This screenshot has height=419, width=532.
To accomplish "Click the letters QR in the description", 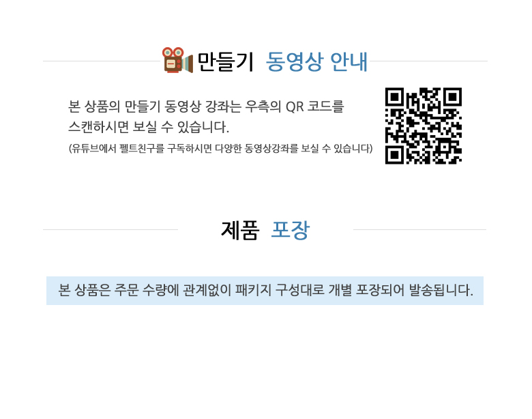I will pyautogui.click(x=295, y=106).
